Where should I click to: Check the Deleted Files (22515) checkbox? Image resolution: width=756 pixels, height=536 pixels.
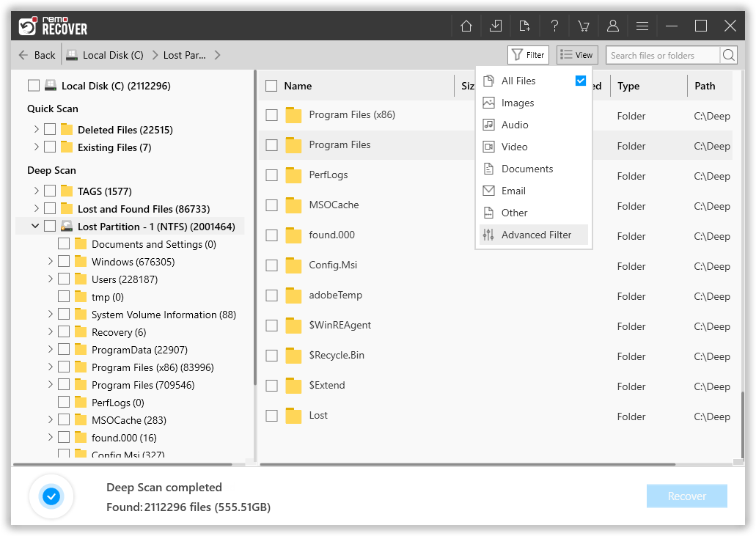point(50,129)
